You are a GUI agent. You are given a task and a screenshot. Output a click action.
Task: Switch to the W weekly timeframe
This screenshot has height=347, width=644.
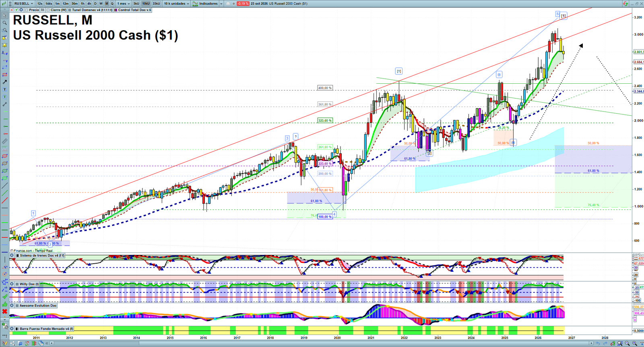[101, 4]
